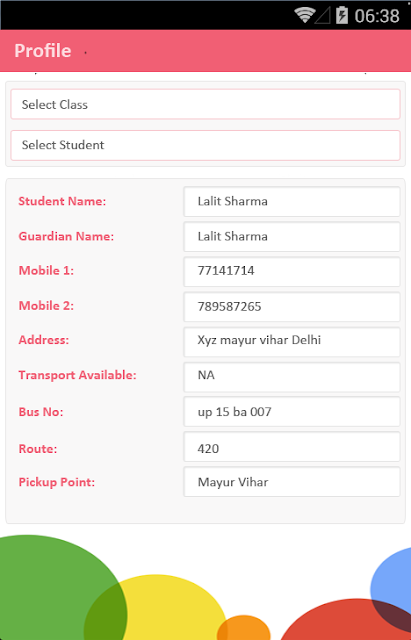Image resolution: width=411 pixels, height=640 pixels.
Task: Edit the Pickup Point field Mayur Vihar
Action: tap(292, 482)
